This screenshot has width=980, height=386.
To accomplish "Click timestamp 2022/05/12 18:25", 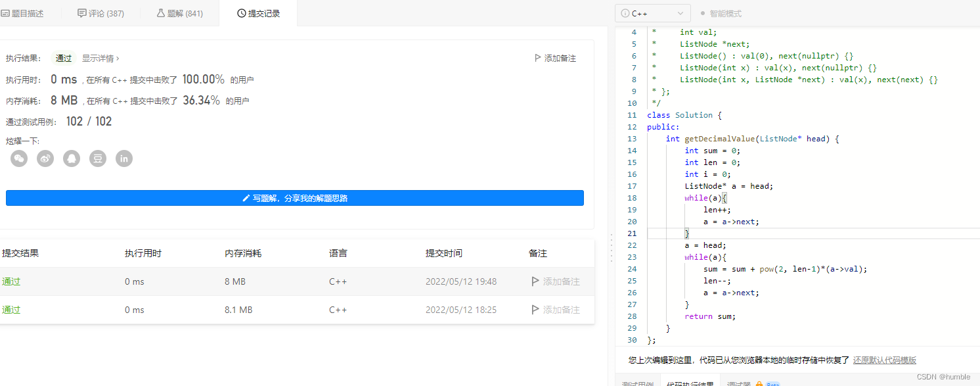I will coord(461,310).
